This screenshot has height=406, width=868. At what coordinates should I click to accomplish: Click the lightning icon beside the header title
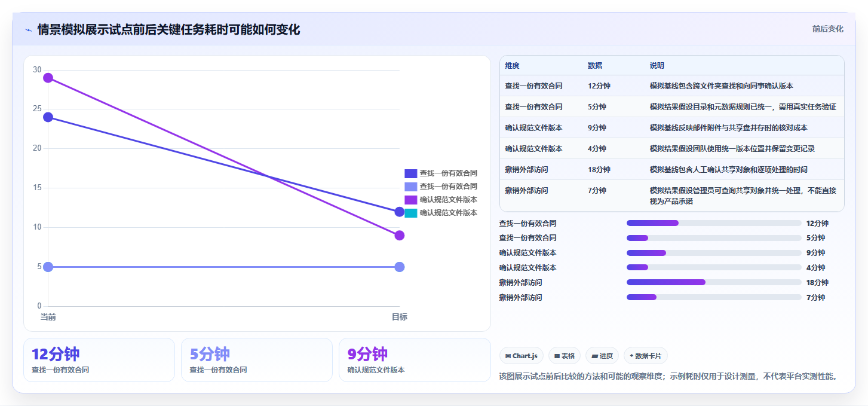click(x=28, y=30)
